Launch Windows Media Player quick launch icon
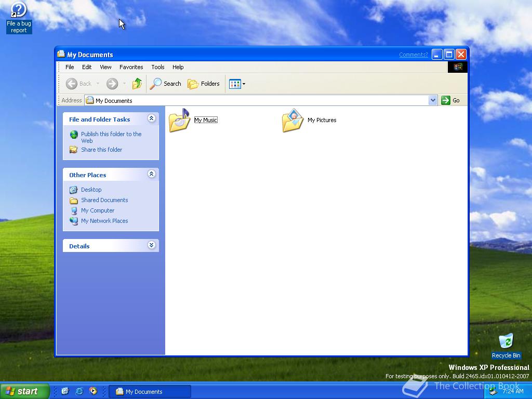This screenshot has width=532, height=399. coord(93,391)
